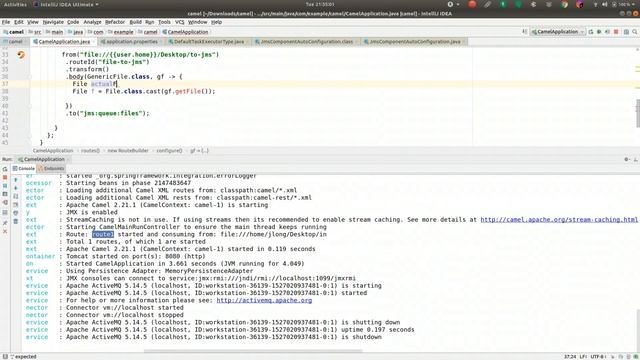Screen dimensions: 640x360
Task: Open the activemq.apache.org link in console
Action: coord(264,300)
